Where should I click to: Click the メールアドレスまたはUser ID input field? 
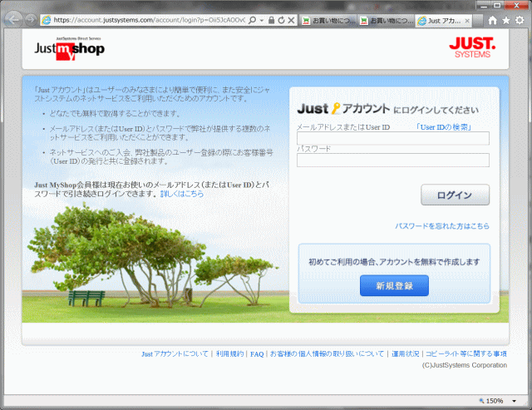(393, 138)
